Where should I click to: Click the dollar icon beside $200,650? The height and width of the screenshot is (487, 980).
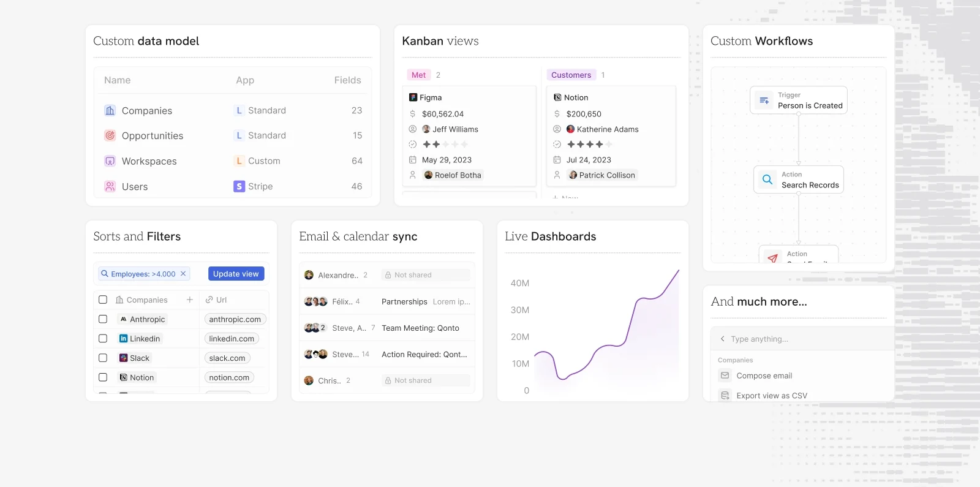point(557,114)
